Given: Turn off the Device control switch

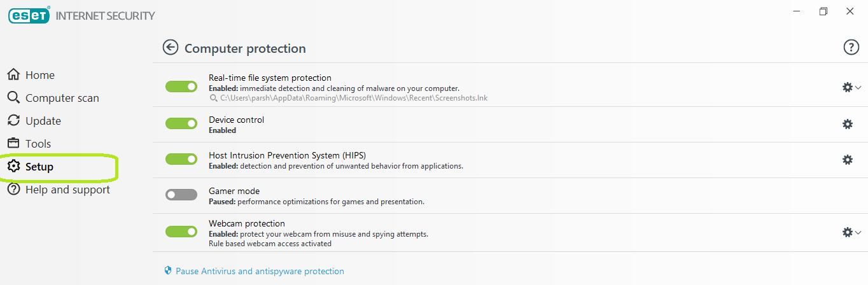Looking at the screenshot, I should click(x=181, y=123).
